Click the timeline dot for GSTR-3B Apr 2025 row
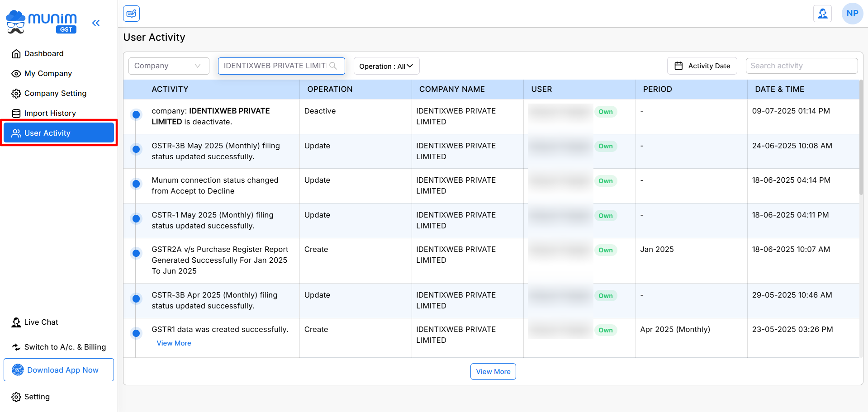This screenshot has height=412, width=868. [136, 298]
